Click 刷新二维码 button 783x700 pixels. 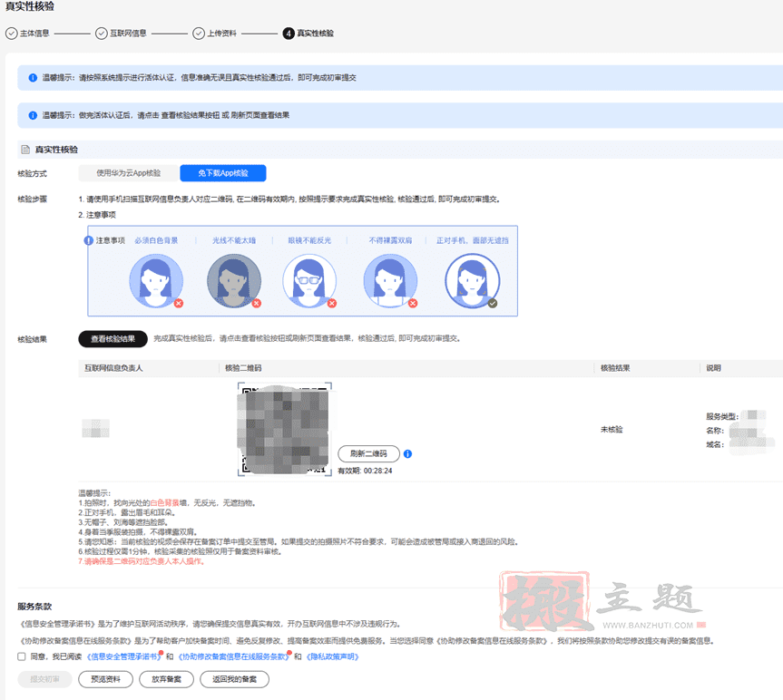tap(369, 454)
